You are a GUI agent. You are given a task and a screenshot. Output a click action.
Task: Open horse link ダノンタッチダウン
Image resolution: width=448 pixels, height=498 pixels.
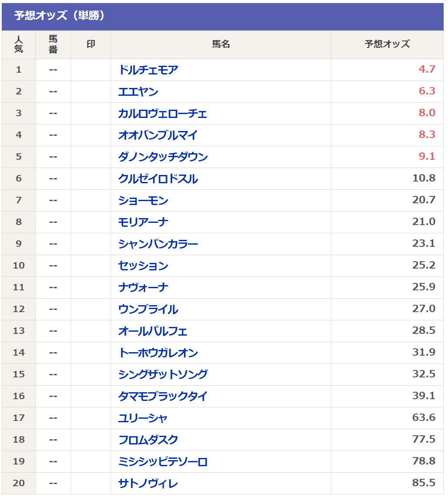tap(163, 157)
